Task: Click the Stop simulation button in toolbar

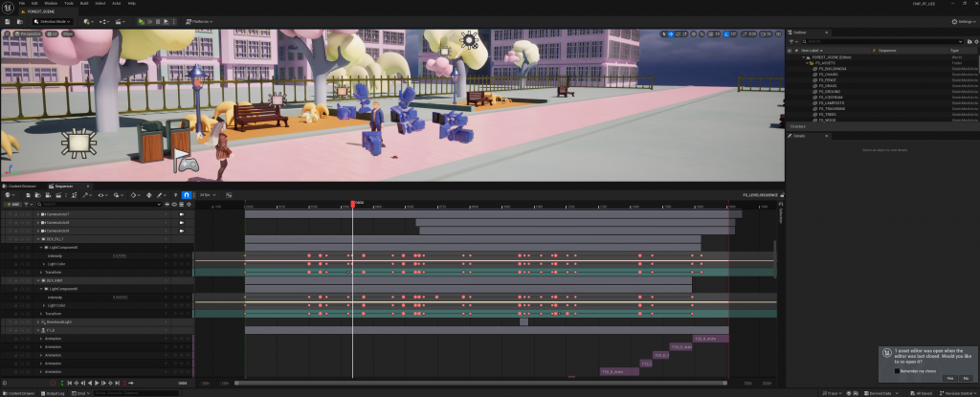Action: click(159, 20)
